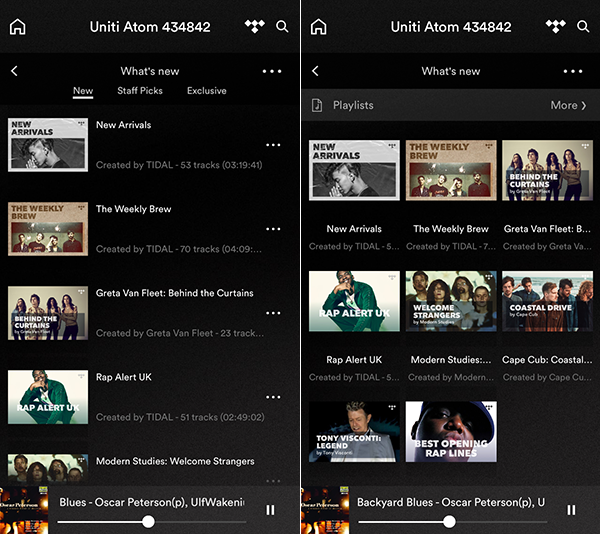Open search in left screen header
This screenshot has height=534, width=600.
[x=282, y=26]
